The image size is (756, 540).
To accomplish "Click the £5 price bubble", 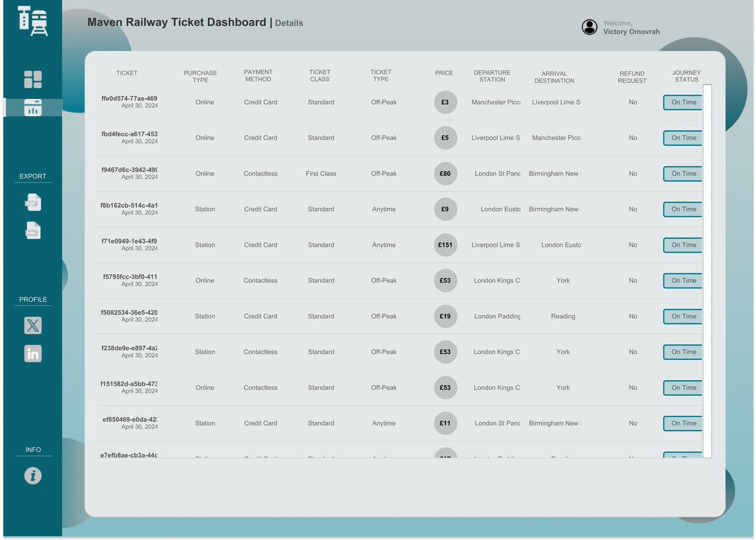I will [445, 138].
